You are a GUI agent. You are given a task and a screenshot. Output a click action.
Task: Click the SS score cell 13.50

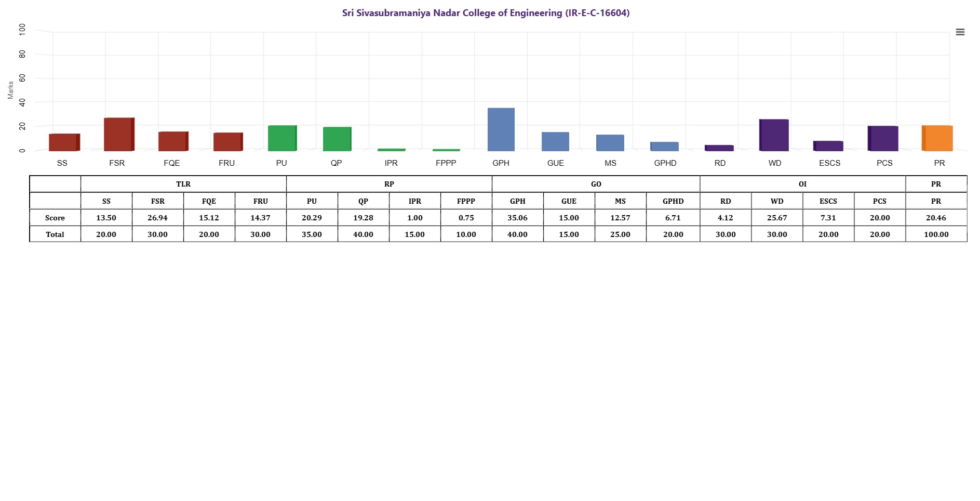(x=106, y=218)
